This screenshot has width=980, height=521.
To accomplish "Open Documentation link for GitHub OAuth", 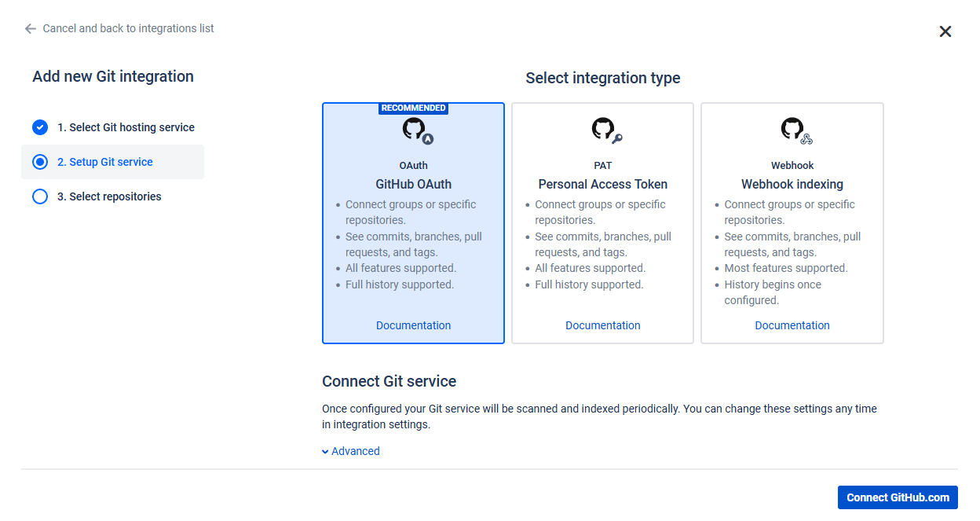I will 414,325.
